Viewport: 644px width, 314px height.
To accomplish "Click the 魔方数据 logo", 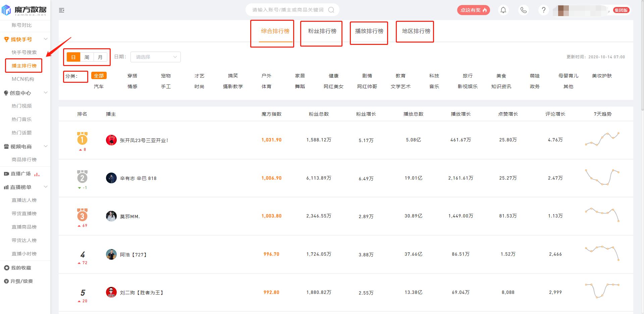I will (x=24, y=10).
